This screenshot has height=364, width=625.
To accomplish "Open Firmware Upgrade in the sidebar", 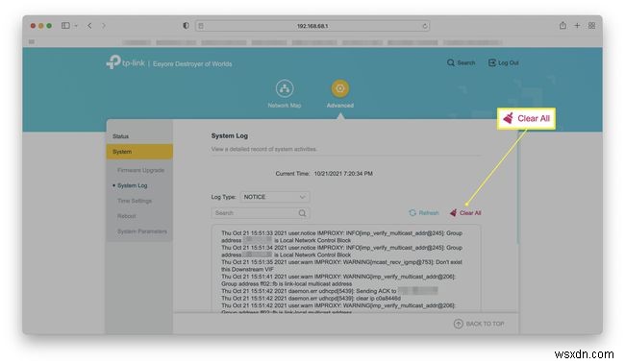I will coord(140,170).
